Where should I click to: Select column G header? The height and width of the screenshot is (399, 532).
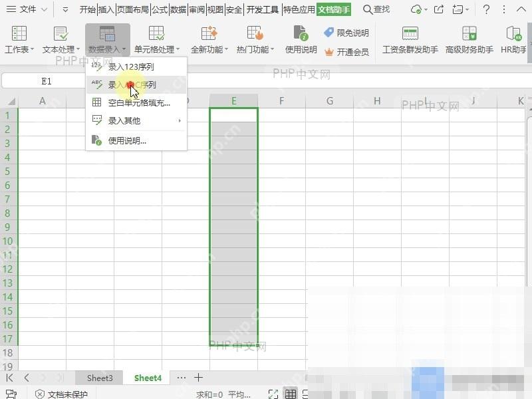pyautogui.click(x=329, y=101)
